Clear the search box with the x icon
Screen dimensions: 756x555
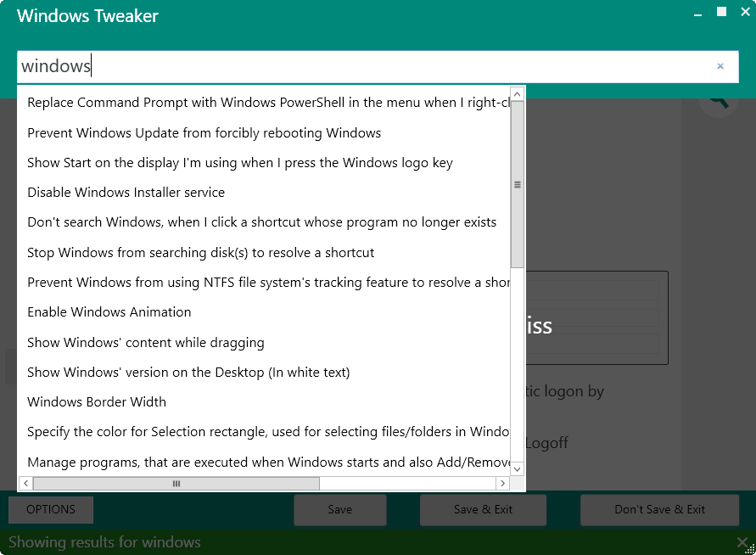point(720,66)
